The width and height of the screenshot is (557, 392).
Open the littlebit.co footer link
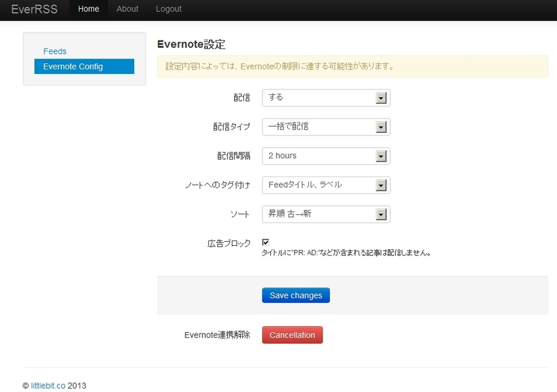pos(48,386)
